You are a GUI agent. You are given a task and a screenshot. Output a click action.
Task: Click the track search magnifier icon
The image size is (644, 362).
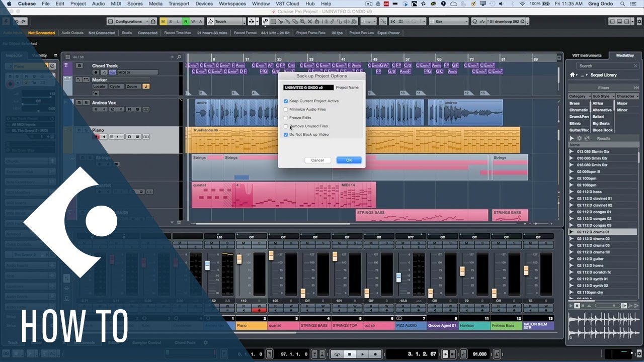(x=179, y=57)
